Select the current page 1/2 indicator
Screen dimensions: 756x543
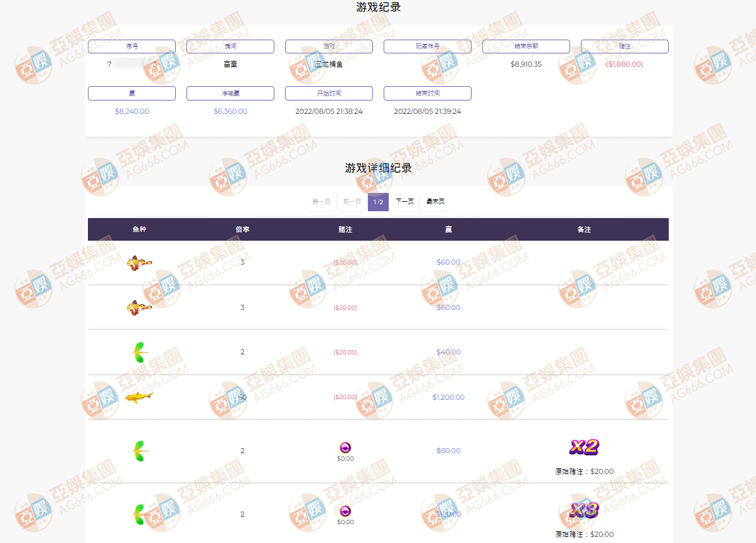pos(378,202)
